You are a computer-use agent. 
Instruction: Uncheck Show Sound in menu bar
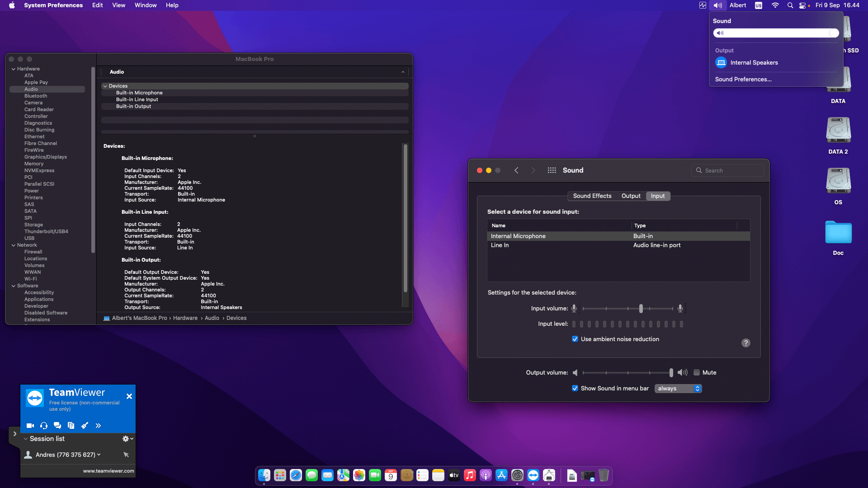tap(575, 388)
